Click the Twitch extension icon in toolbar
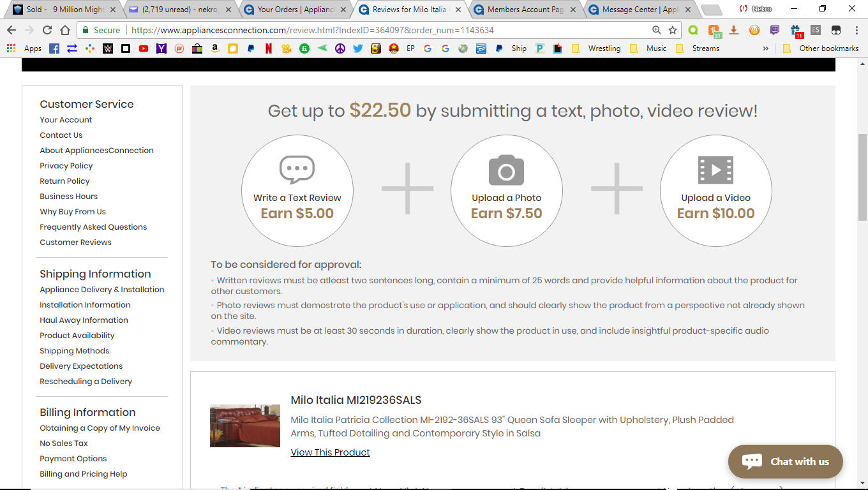The image size is (868, 490). point(775,30)
